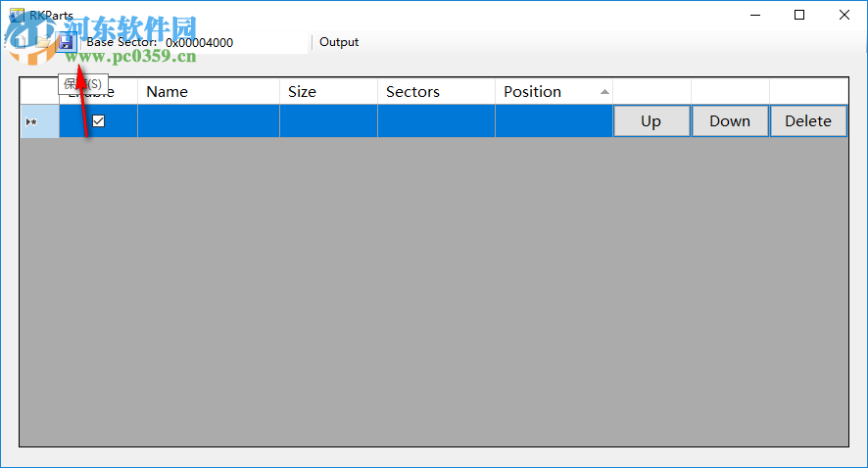
Task: Sort by the Name column header
Action: [208, 92]
